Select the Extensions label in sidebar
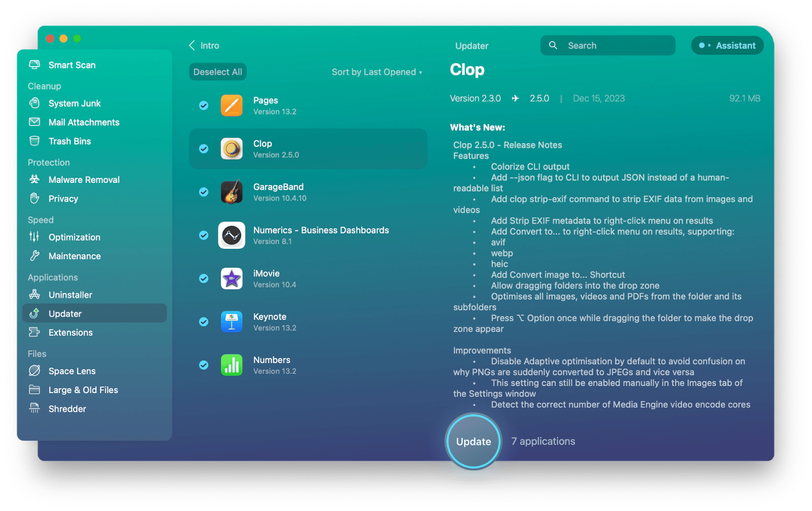The width and height of the screenshot is (812, 511). (x=71, y=333)
